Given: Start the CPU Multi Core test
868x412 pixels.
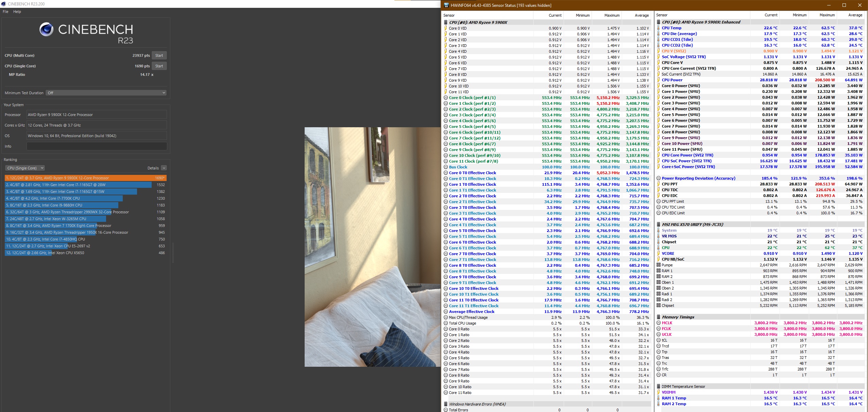Looking at the screenshot, I should [159, 55].
